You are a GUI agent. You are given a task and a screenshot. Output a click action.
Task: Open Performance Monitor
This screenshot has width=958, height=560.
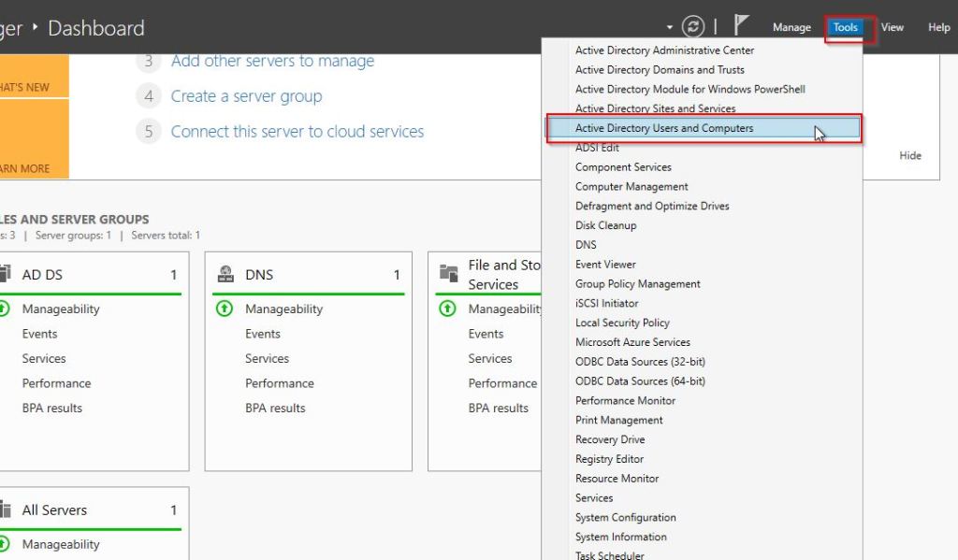625,401
